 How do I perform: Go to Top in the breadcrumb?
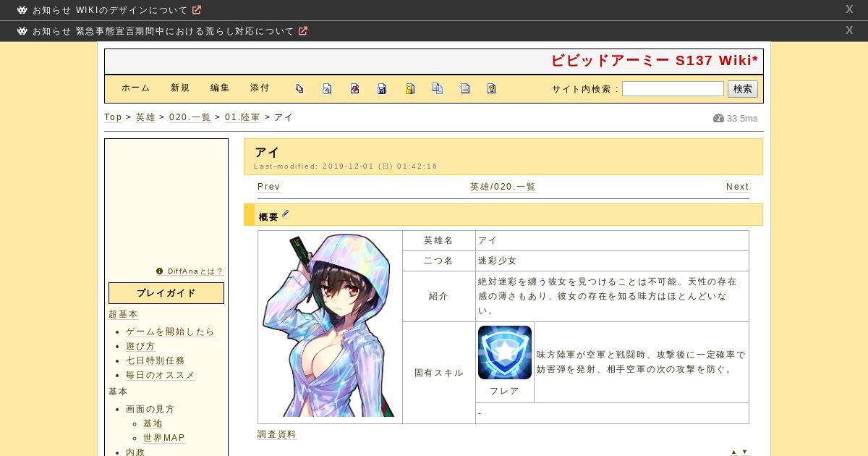pyautogui.click(x=113, y=117)
